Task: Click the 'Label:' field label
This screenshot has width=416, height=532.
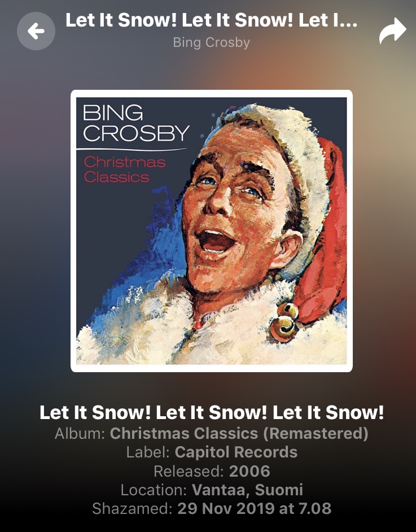Action: coord(148,452)
